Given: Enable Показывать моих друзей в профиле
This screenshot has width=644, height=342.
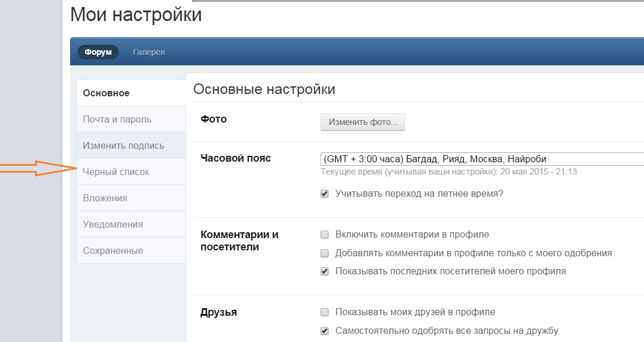Looking at the screenshot, I should 325,312.
